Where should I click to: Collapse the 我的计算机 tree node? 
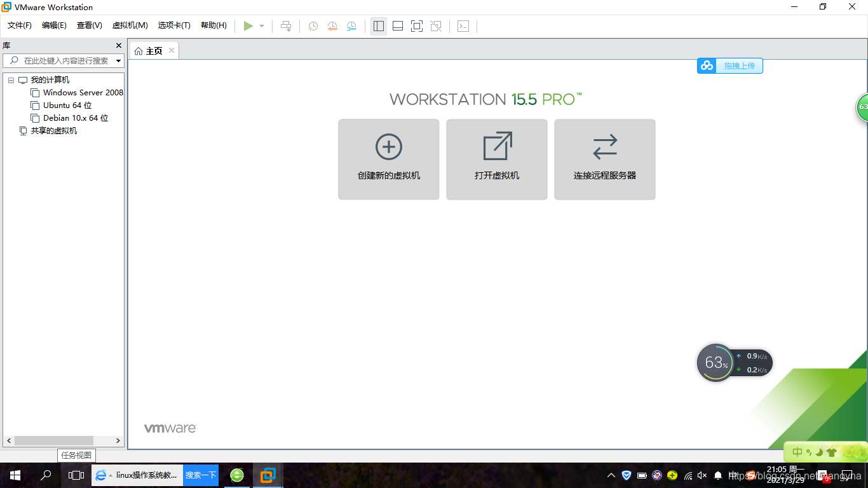point(11,80)
